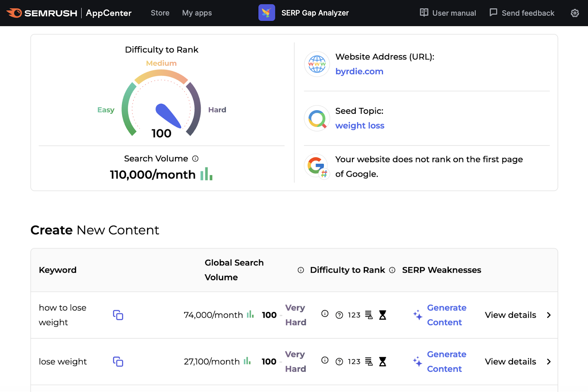Click the question mark icon in 'lose weight' row

tap(339, 362)
